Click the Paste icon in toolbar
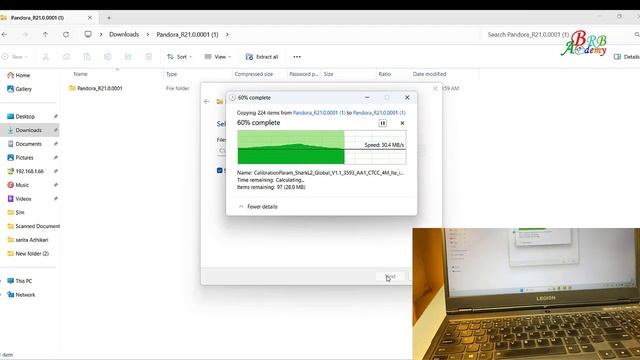 pos(87,57)
